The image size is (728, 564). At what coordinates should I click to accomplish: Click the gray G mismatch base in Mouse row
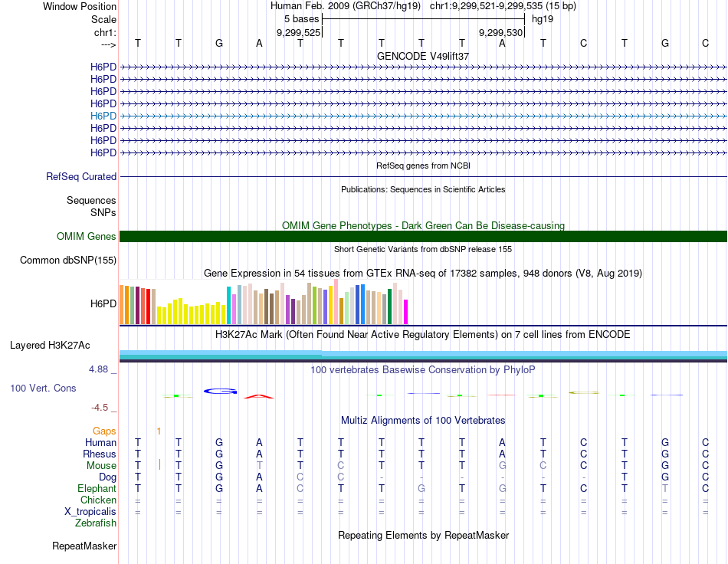tap(503, 466)
